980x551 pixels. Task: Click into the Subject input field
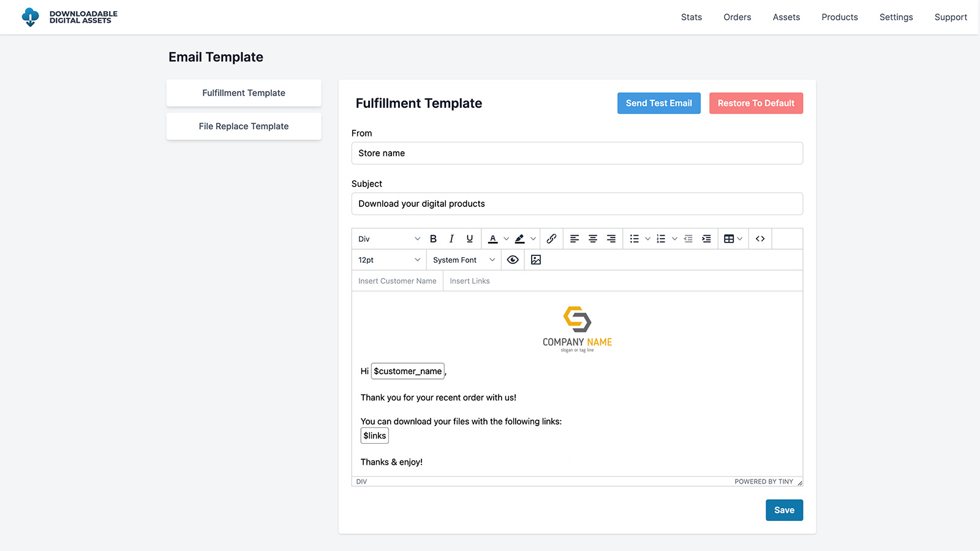pos(577,204)
